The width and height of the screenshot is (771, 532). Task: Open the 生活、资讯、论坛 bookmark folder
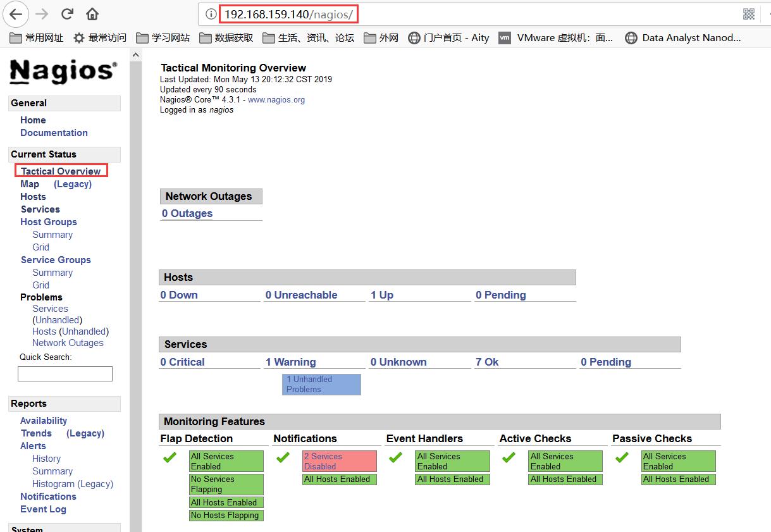(309, 38)
